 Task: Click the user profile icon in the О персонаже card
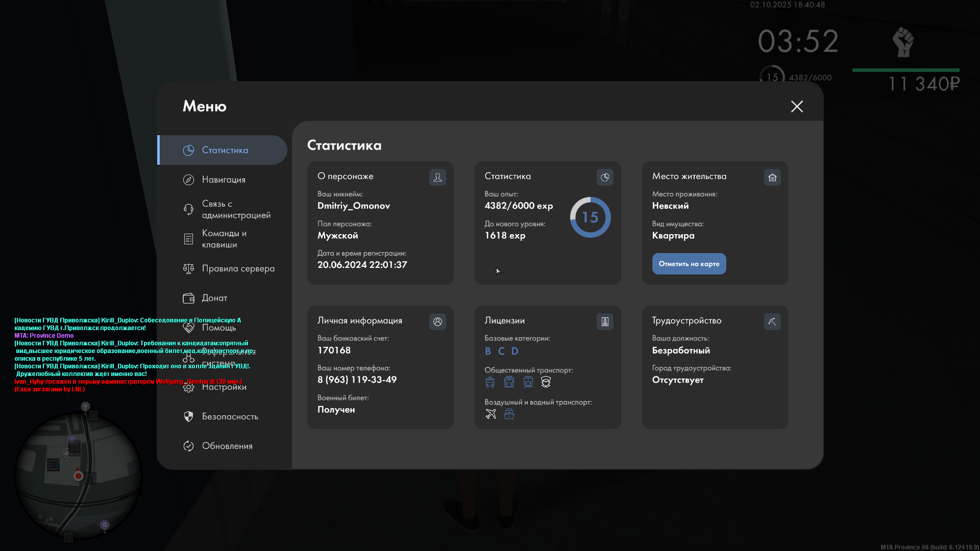point(437,177)
